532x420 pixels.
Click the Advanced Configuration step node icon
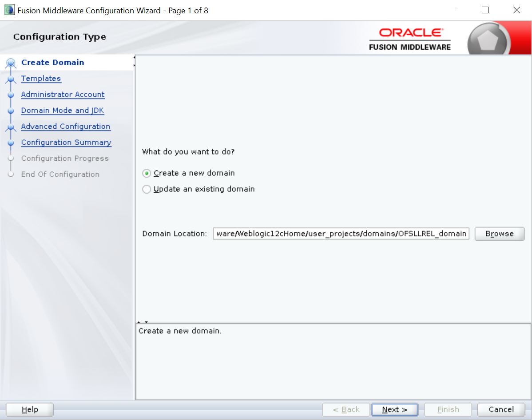[x=11, y=127]
